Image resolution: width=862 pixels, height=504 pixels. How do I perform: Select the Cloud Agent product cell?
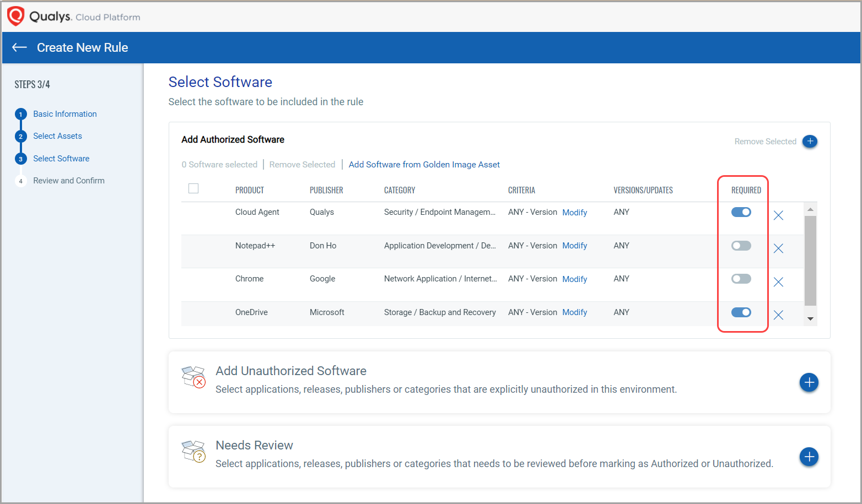257,212
